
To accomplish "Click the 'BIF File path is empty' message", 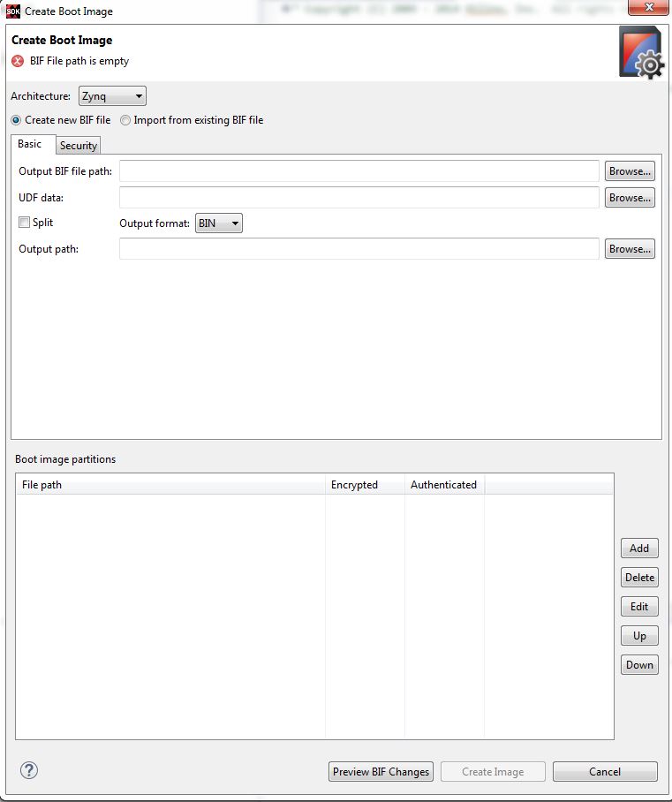I will tap(79, 61).
